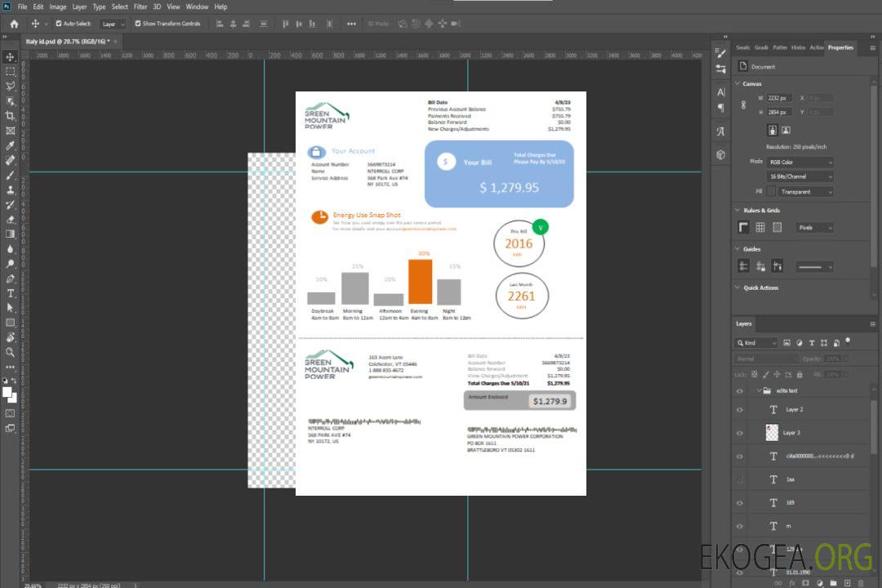The width and height of the screenshot is (882, 588).
Task: Select the Crop tool
Action: click(x=10, y=116)
